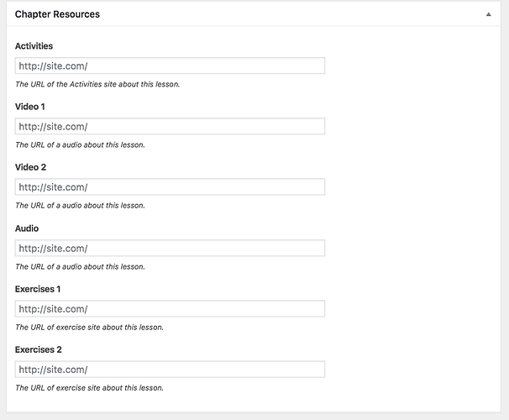The height and width of the screenshot is (420, 509).
Task: Click the Exercises 2 field label
Action: click(x=39, y=350)
